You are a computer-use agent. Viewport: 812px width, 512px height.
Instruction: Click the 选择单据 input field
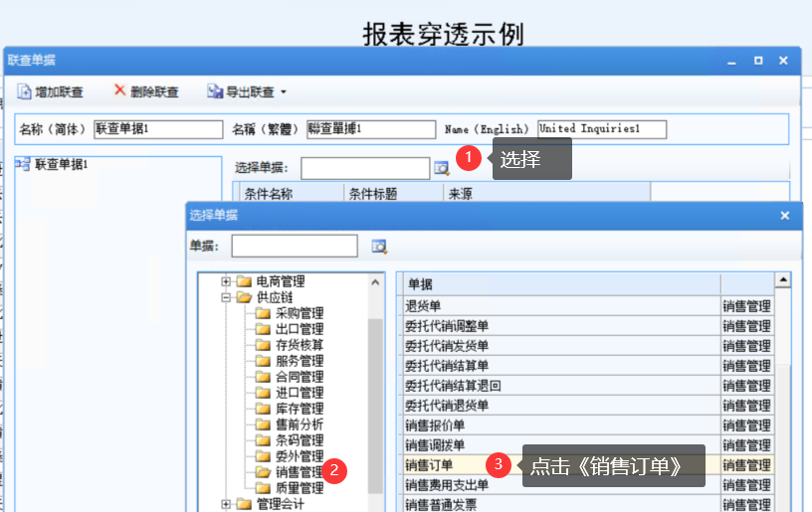point(365,168)
